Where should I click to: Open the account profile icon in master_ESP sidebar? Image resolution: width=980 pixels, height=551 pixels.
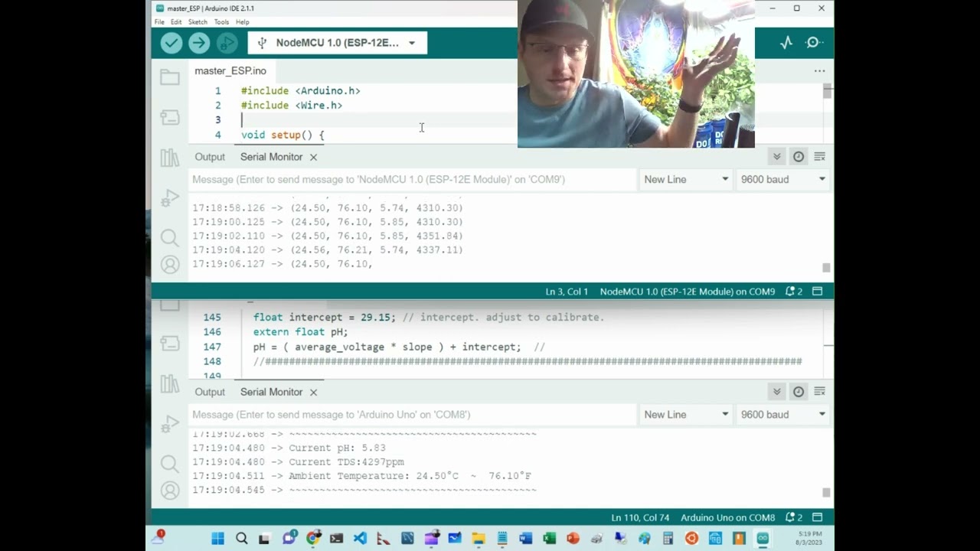coord(170,265)
